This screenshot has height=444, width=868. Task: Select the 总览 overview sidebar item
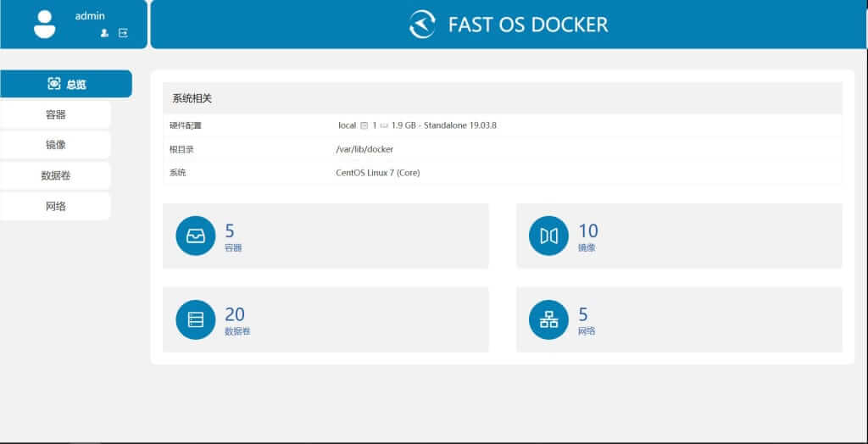66,84
